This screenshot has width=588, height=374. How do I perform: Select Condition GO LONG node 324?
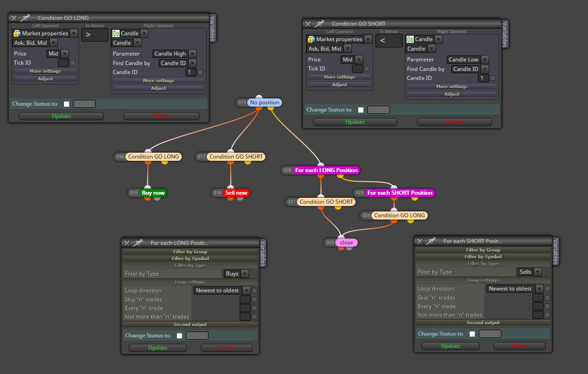tap(399, 215)
